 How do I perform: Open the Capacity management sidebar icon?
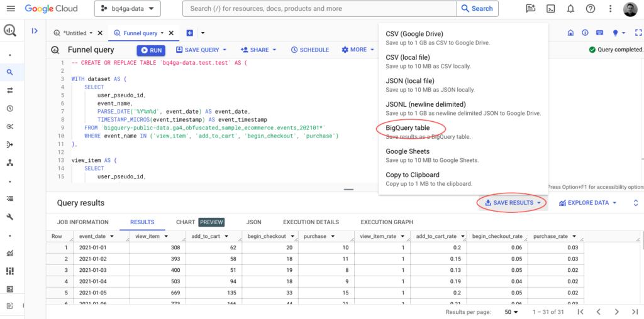tap(10, 271)
